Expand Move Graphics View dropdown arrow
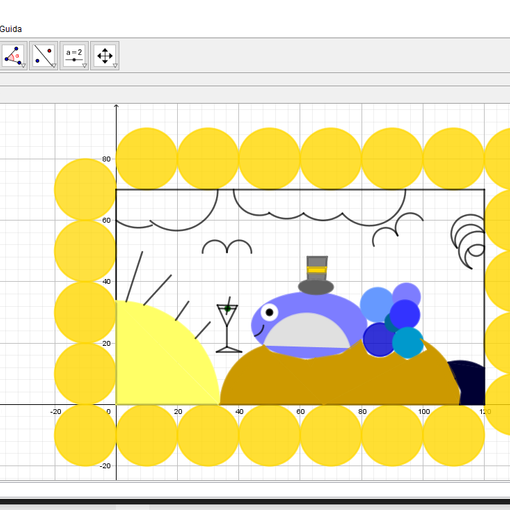Image resolution: width=510 pixels, height=510 pixels. tap(115, 66)
